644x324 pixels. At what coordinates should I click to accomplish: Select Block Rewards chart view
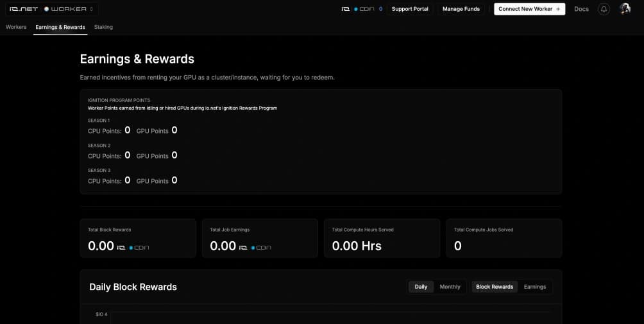[x=494, y=287]
